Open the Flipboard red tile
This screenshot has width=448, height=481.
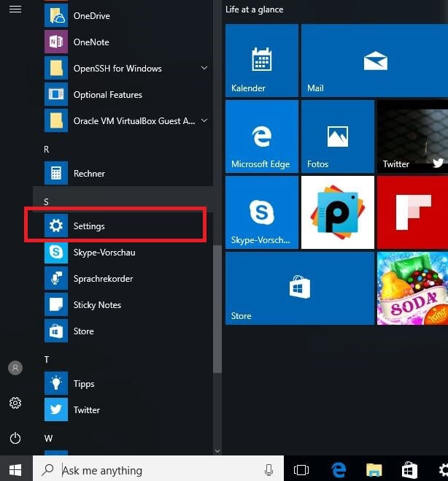pyautogui.click(x=412, y=212)
